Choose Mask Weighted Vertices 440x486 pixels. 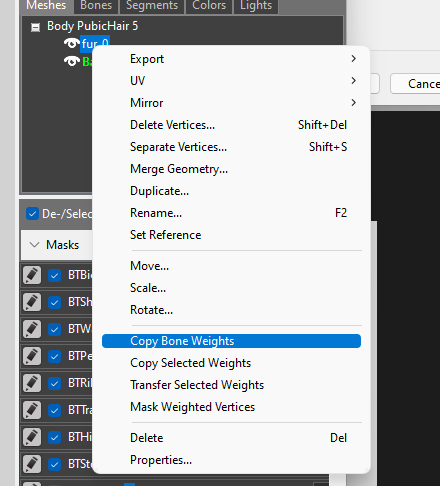231,407
